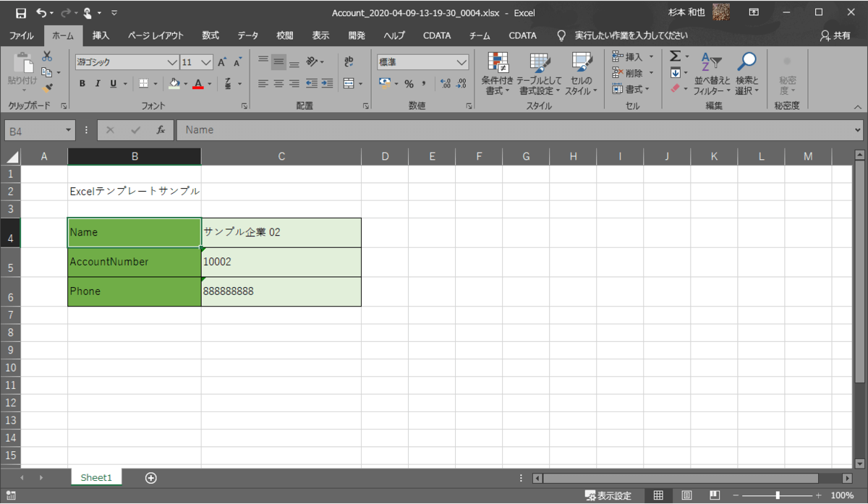Increase font size with the large A icon

(x=222, y=62)
